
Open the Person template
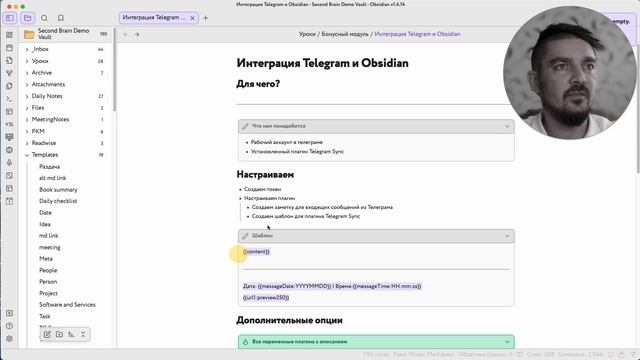coord(48,282)
